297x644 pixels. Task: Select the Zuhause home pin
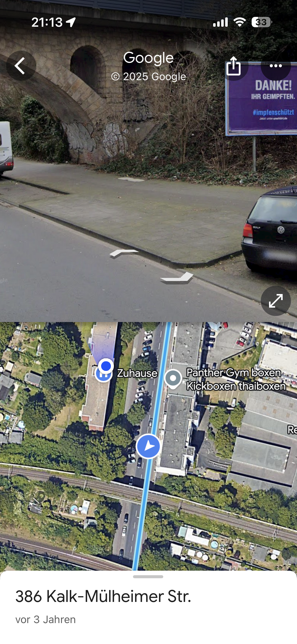click(104, 374)
